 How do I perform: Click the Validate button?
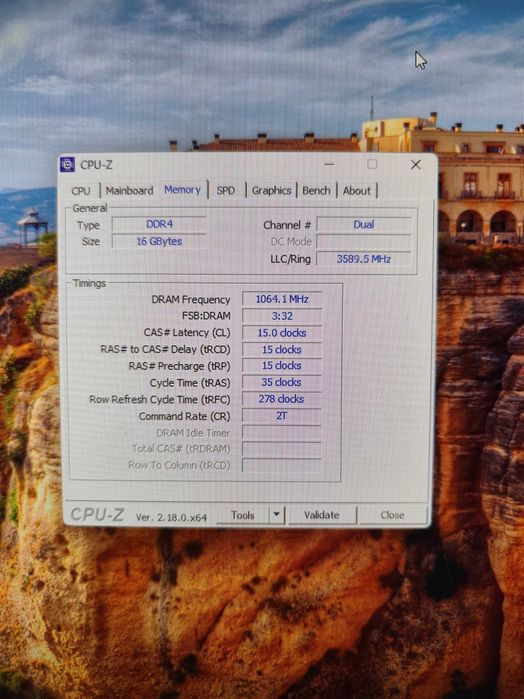[x=322, y=515]
